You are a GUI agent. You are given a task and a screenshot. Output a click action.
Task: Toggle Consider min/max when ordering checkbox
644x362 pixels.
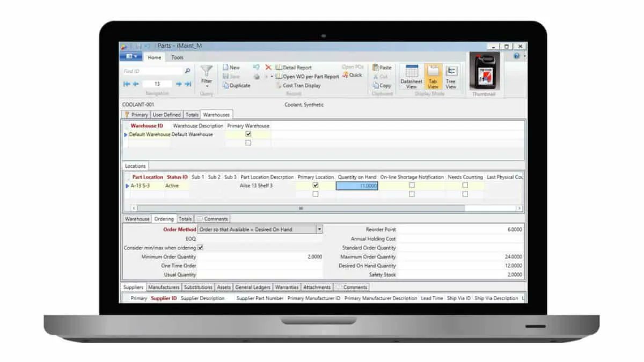coord(201,248)
